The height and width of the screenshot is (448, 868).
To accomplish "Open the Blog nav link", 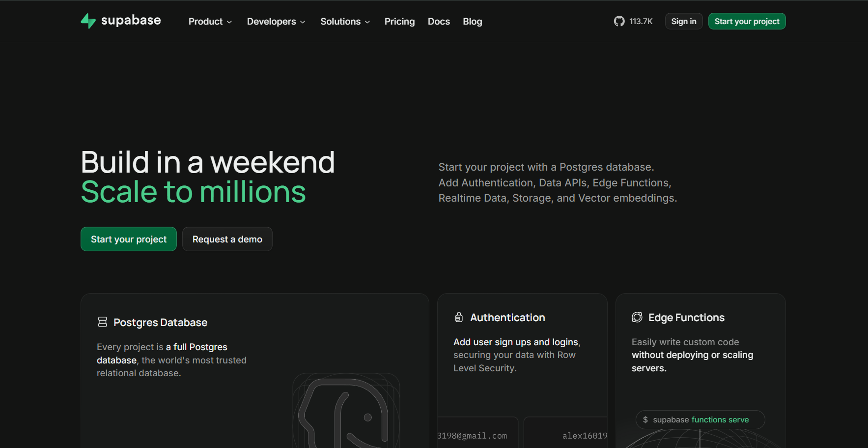I will point(472,22).
